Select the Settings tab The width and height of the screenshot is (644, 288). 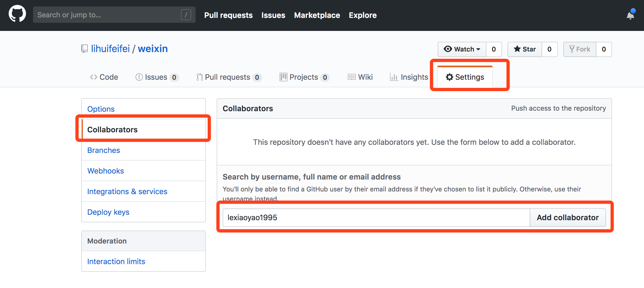click(x=465, y=77)
